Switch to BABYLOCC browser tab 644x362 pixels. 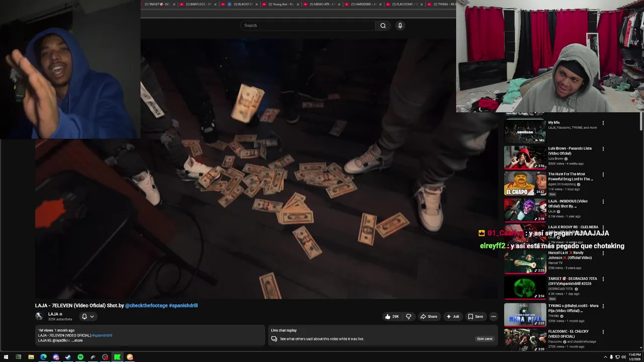198,4
